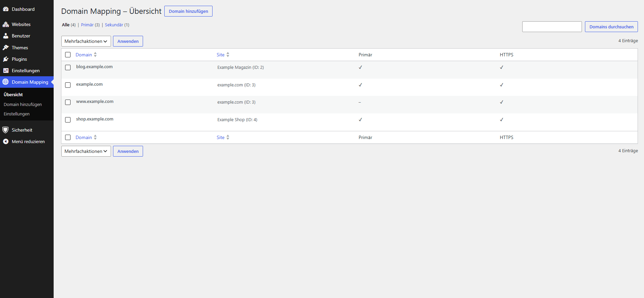
Task: Toggle the select-all checkbox in table header
Action: click(x=68, y=55)
